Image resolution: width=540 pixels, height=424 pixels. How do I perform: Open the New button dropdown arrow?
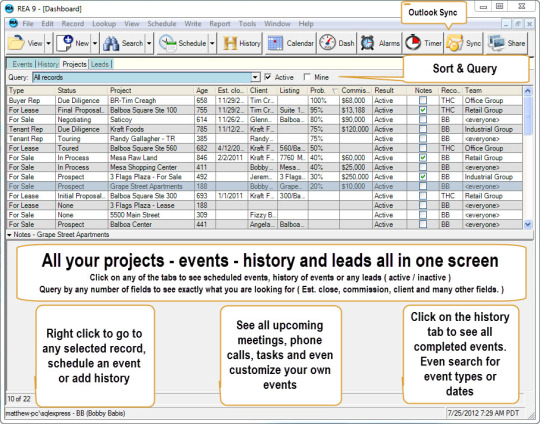pos(95,43)
